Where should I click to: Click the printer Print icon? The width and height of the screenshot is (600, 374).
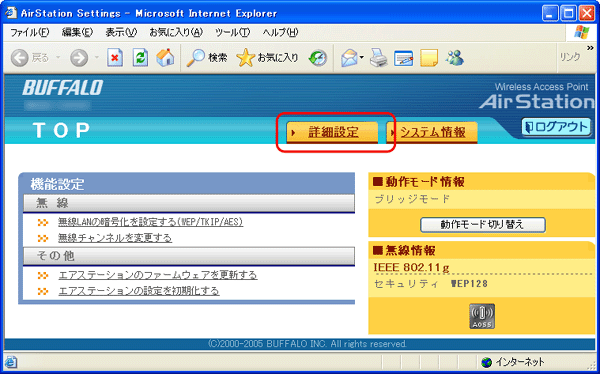(x=378, y=58)
